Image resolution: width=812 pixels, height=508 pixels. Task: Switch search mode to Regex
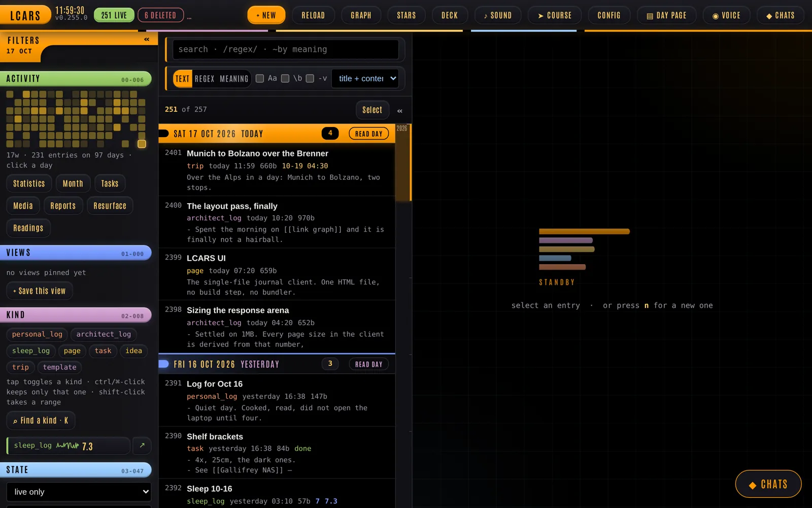pos(205,79)
